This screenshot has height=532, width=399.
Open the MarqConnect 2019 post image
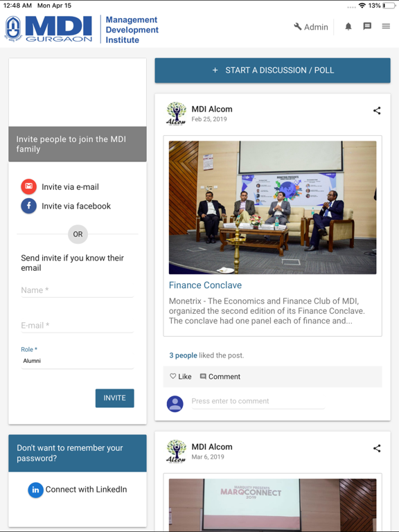click(272, 505)
